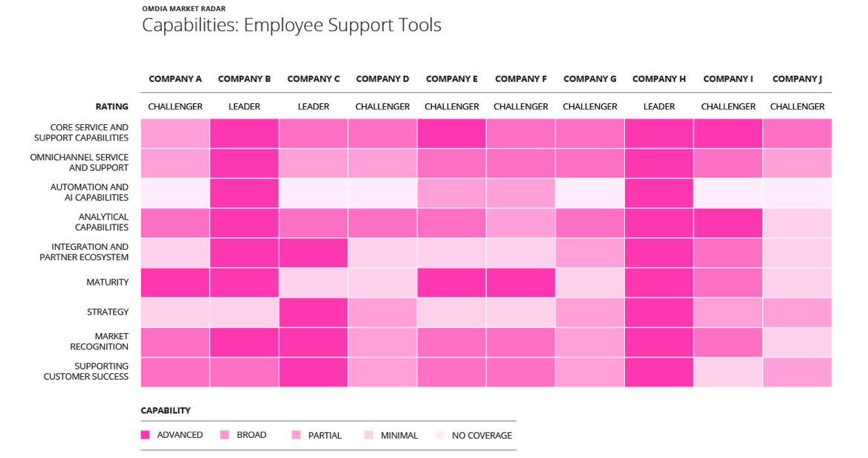Click the Minimal legend color swatch
Screen dimensions: 868x458
tap(369, 435)
